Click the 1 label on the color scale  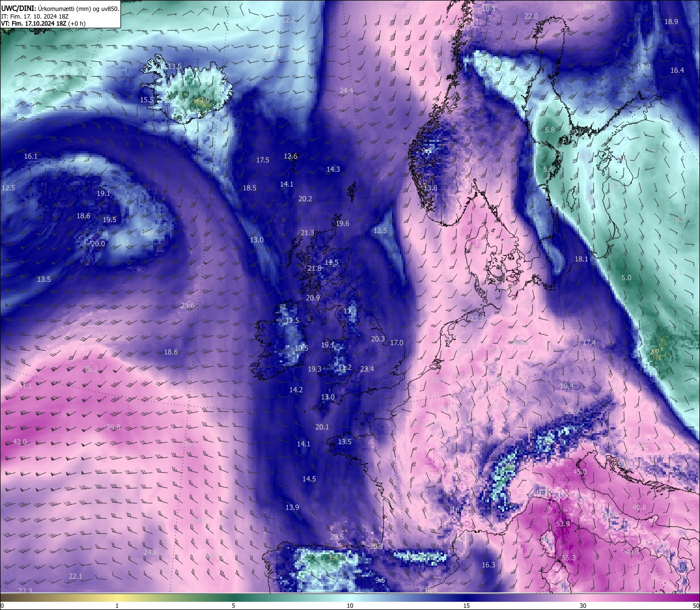117,606
